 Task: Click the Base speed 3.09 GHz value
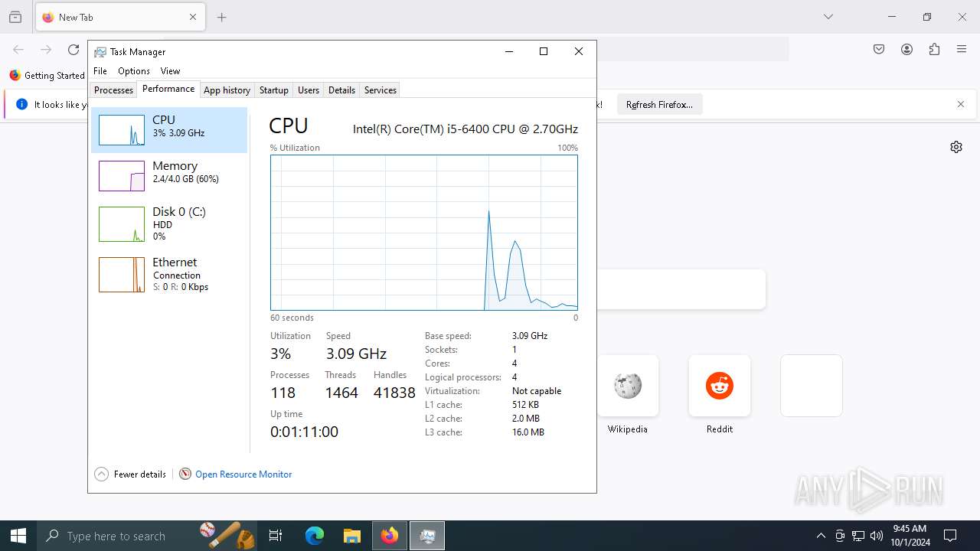click(x=530, y=336)
